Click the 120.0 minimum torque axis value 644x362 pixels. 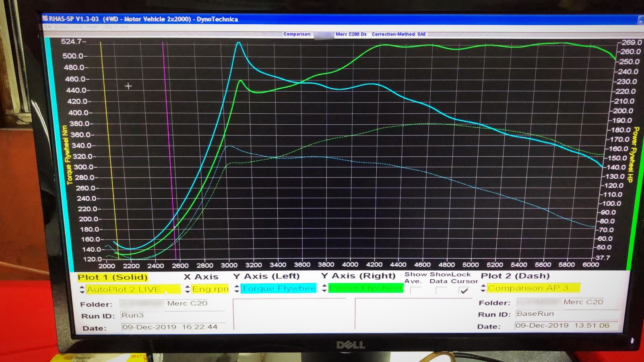click(x=92, y=259)
